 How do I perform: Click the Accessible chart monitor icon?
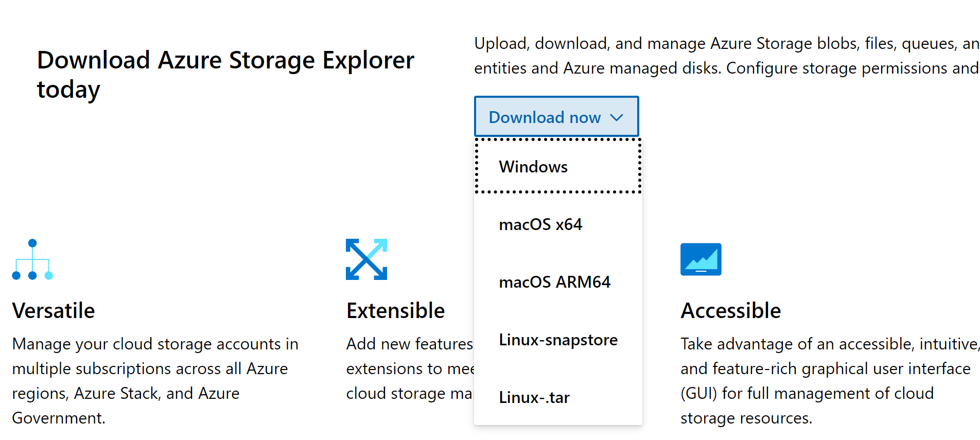pyautogui.click(x=701, y=259)
